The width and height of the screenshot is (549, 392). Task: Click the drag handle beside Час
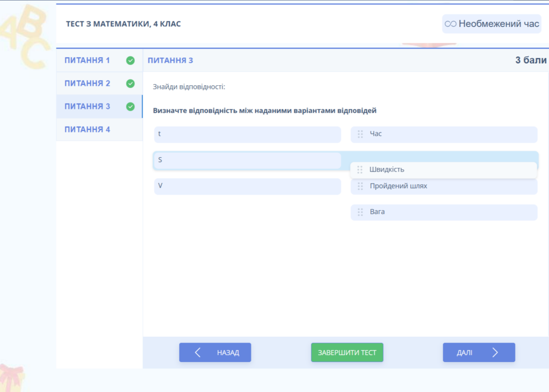pos(360,134)
